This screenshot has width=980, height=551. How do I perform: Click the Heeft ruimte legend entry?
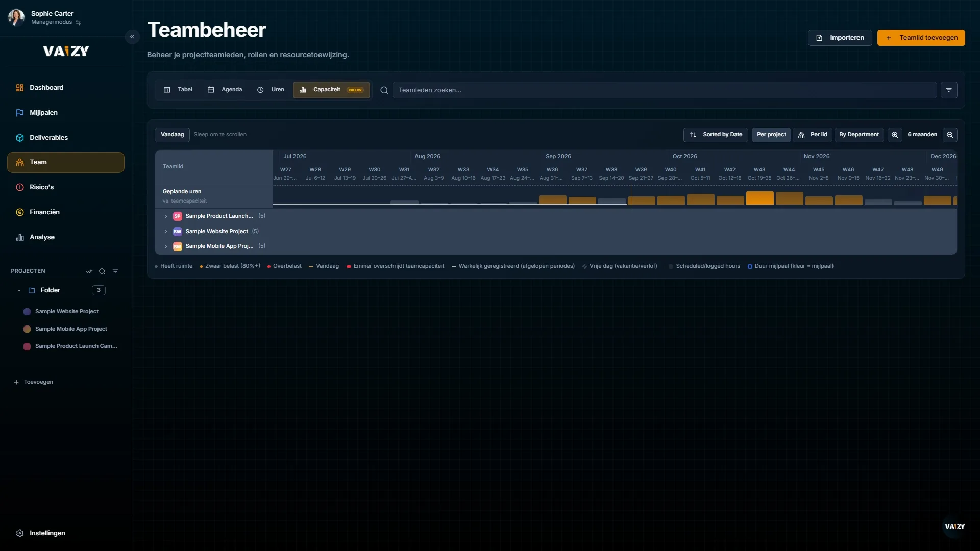(x=174, y=266)
